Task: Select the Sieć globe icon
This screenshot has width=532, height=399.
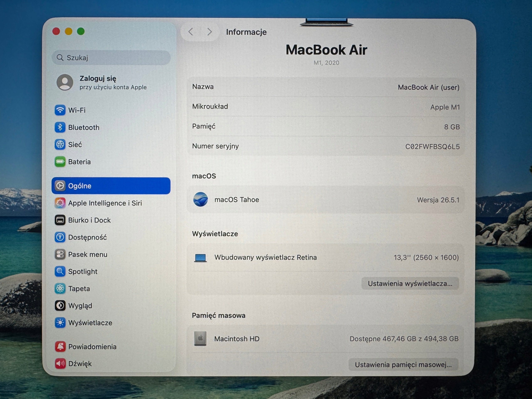Action: tap(60, 145)
